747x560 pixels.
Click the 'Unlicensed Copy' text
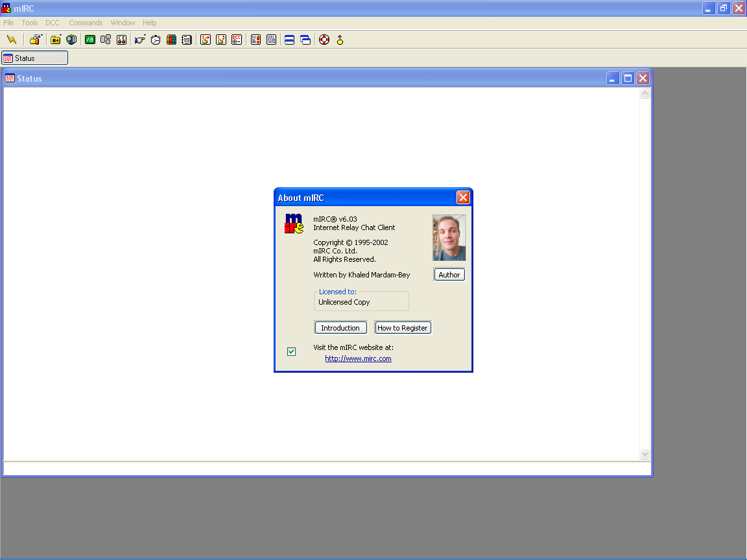coord(344,302)
